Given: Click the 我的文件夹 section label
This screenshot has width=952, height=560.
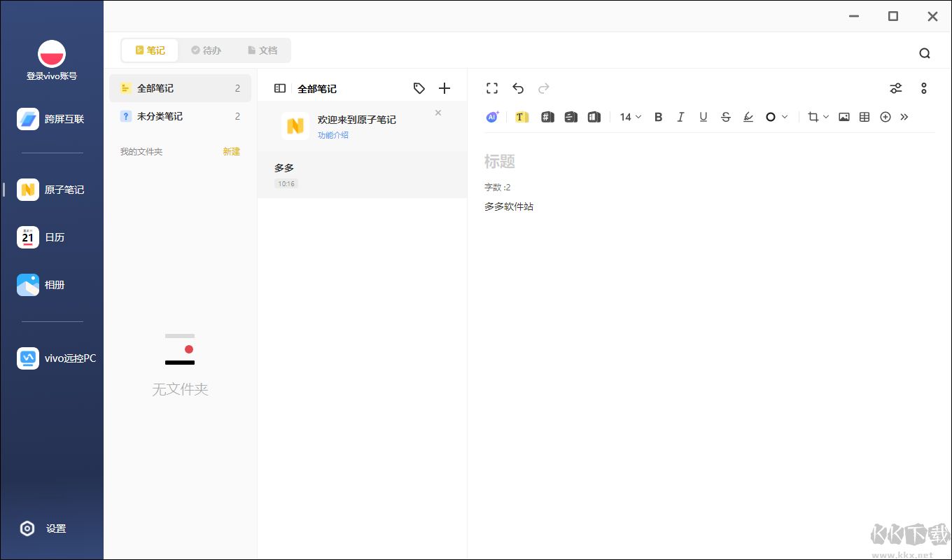Looking at the screenshot, I should tap(141, 152).
